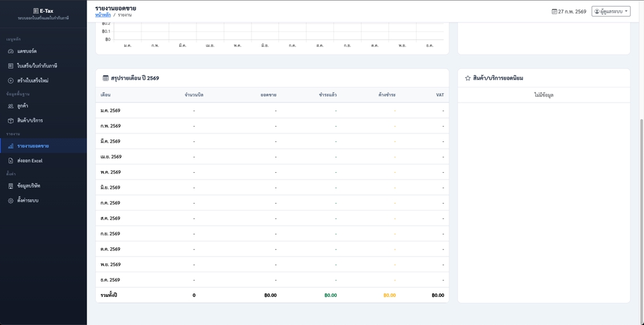Image resolution: width=644 pixels, height=325 pixels.
Task: Click the สินค้า/บริการ box icon
Action: (x=11, y=121)
